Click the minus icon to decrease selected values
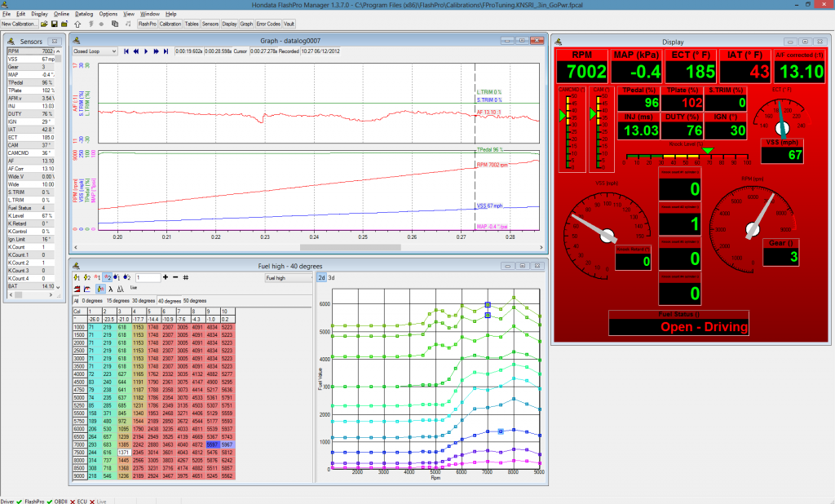The height and width of the screenshot is (504, 835). (x=175, y=277)
